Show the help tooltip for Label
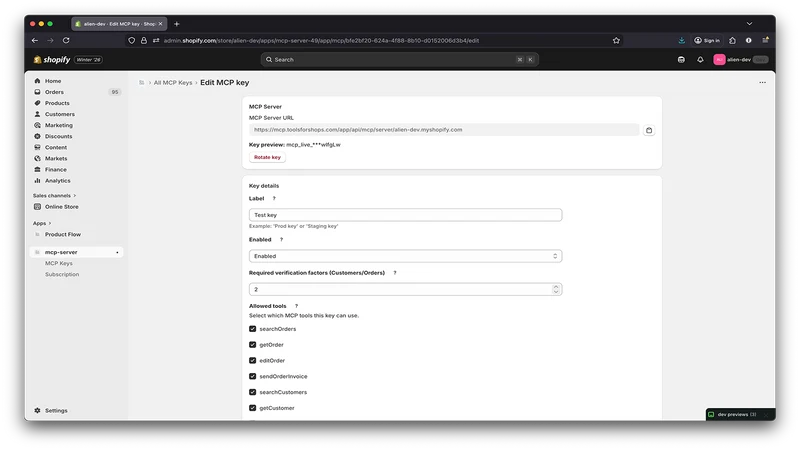Screen dimensions: 800x450 (x=273, y=198)
